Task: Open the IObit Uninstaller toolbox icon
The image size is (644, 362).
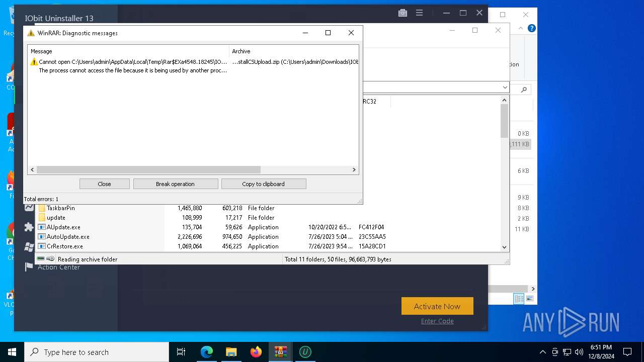Action: pyautogui.click(x=403, y=13)
